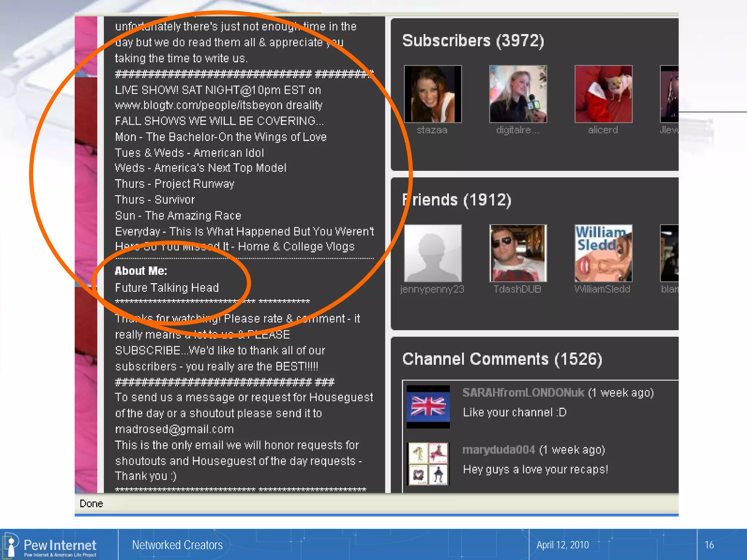Open maryduda004 username link
747x560 pixels.
click(x=498, y=450)
